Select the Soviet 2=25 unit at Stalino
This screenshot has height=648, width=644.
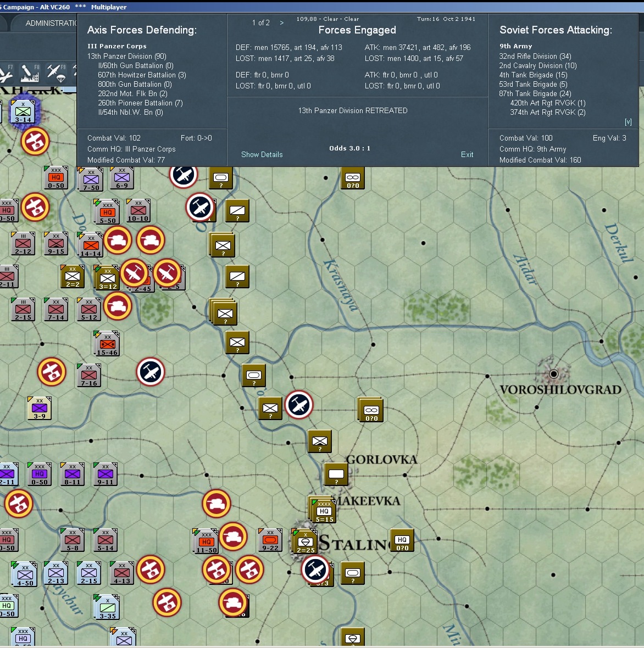(306, 542)
